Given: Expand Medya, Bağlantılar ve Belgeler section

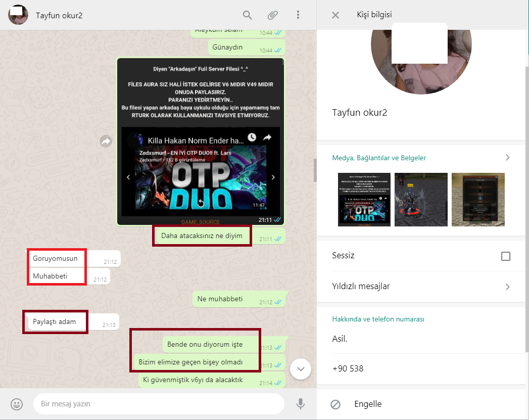Looking at the screenshot, I should [507, 158].
